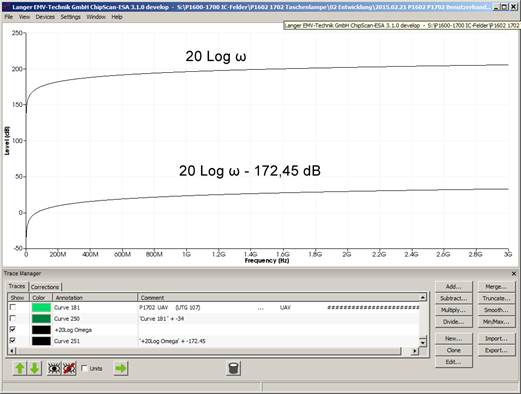This screenshot has width=521, height=394.
Task: Move selected trace up with green arrow
Action: click(x=20, y=368)
